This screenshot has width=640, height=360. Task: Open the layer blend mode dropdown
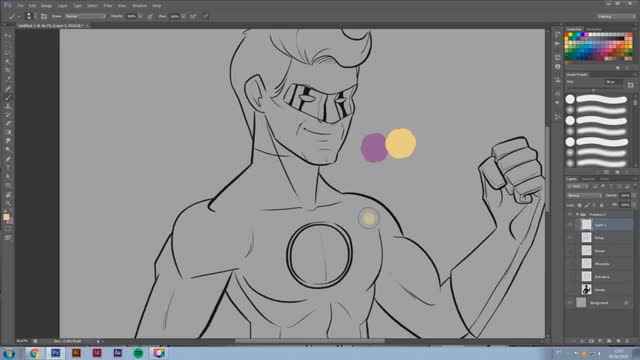click(584, 196)
